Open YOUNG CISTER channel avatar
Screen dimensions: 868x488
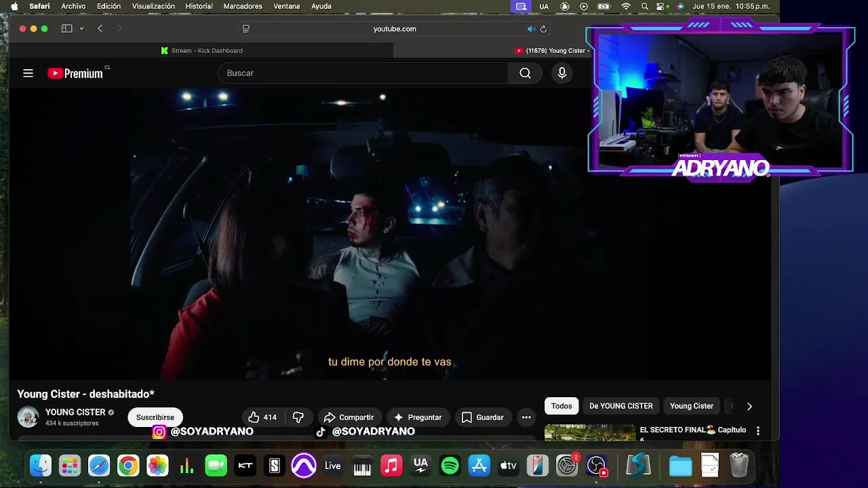[x=28, y=417]
